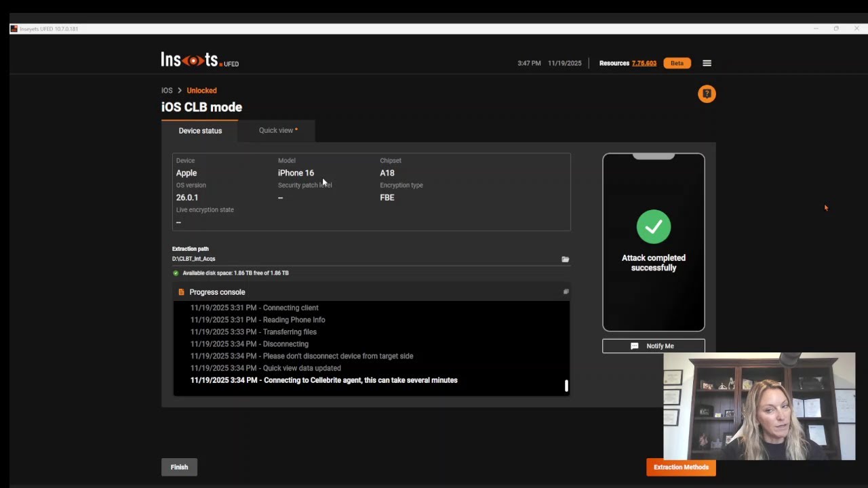Switch to the Device status tab

pyautogui.click(x=200, y=131)
